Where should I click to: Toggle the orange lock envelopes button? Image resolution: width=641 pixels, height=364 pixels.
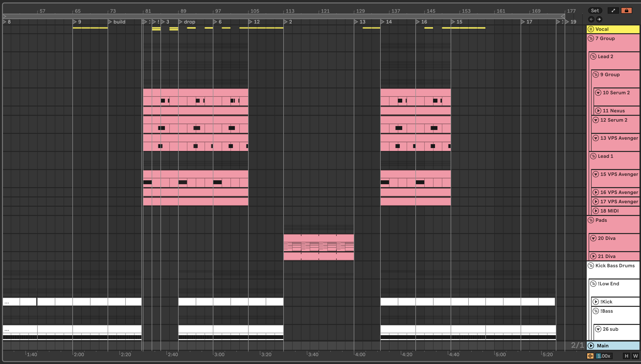click(x=626, y=11)
